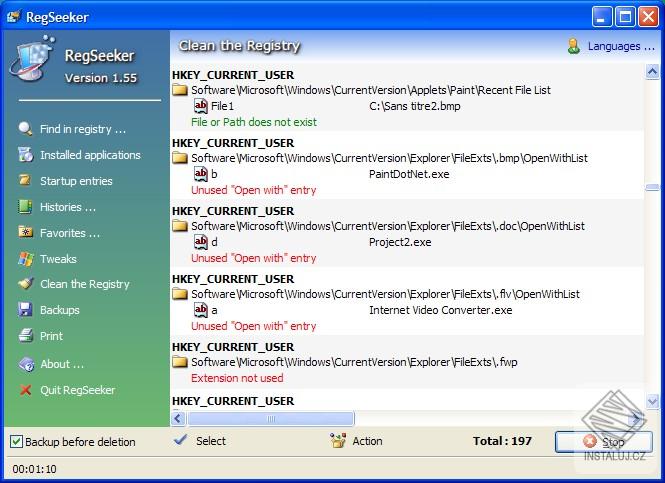
Task: Maximize the RegSeeker window
Action: (x=625, y=17)
